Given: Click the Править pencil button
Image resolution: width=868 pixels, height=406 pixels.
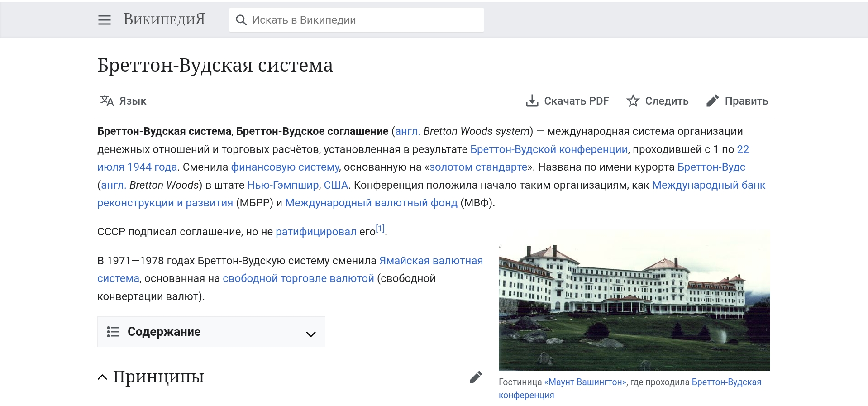Looking at the screenshot, I should [737, 100].
